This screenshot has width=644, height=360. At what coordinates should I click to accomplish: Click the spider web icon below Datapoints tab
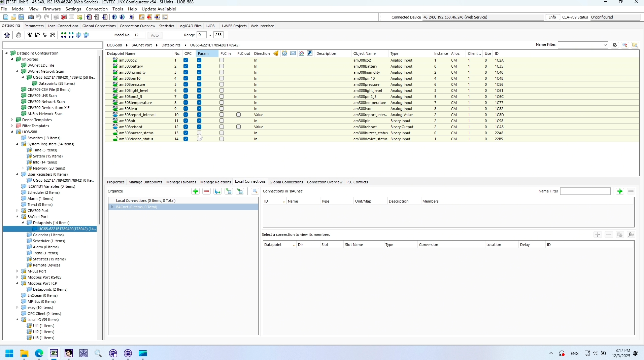(x=7, y=35)
